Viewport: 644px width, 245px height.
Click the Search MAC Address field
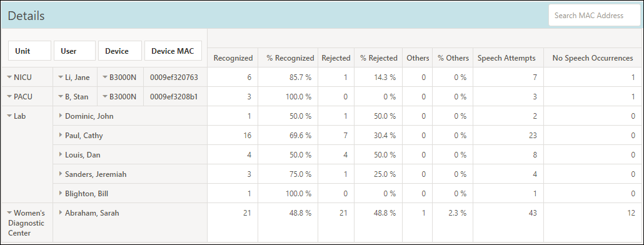tap(594, 16)
